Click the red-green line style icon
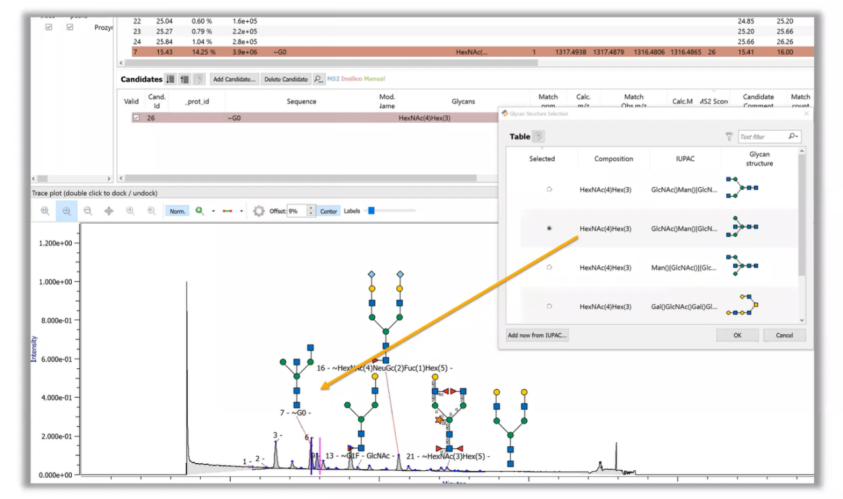 click(227, 211)
